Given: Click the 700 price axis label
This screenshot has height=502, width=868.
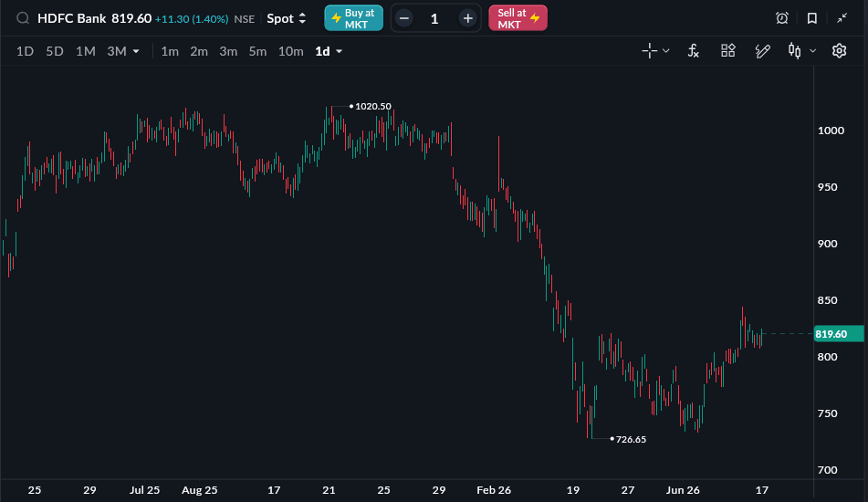Looking at the screenshot, I should (828, 470).
